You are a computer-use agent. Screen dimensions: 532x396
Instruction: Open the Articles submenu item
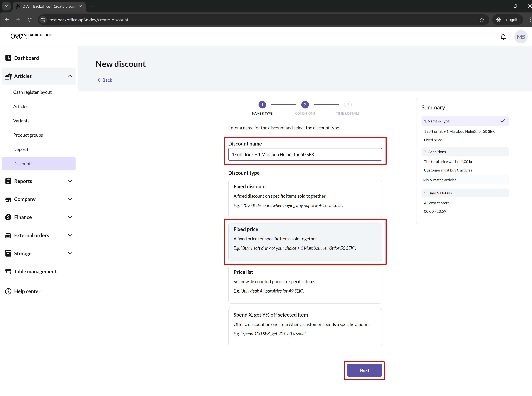tap(21, 106)
